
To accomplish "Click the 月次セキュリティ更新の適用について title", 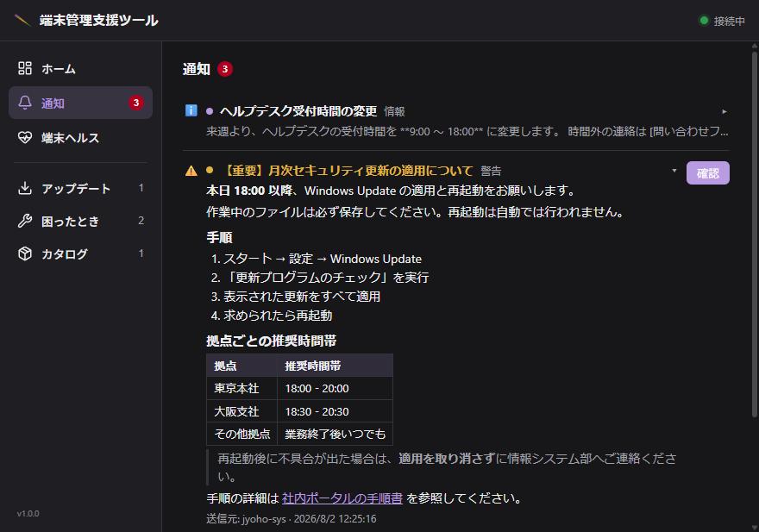I will point(348,171).
